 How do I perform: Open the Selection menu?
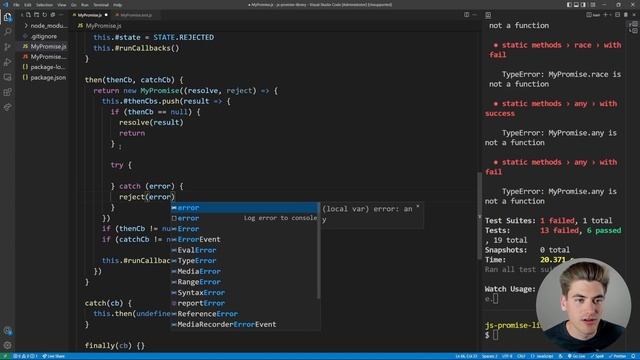tap(44, 5)
